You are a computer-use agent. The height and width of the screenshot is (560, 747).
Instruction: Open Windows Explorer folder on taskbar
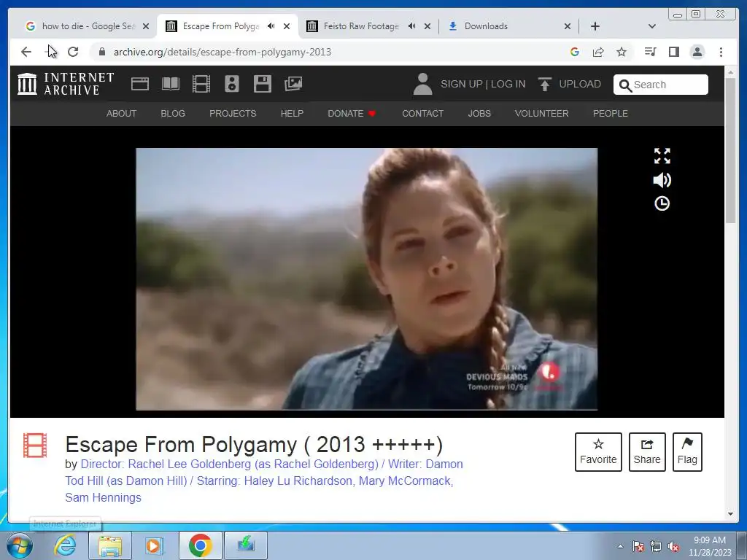(x=110, y=545)
